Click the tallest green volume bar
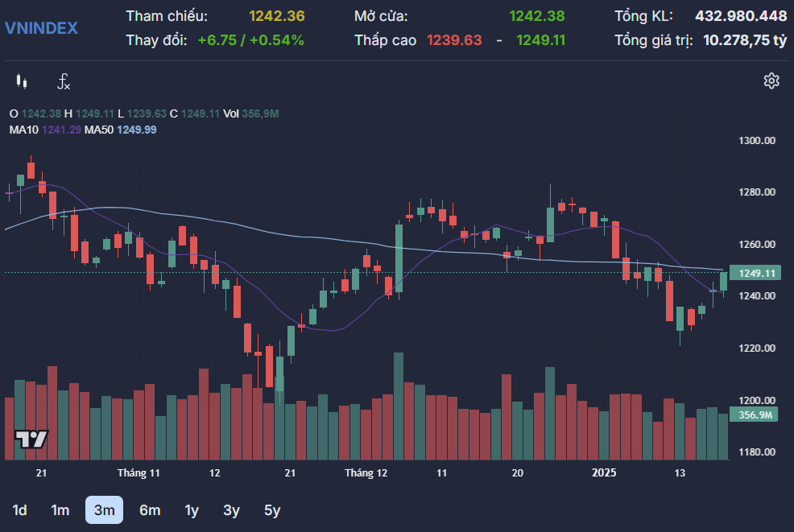 tap(399, 406)
